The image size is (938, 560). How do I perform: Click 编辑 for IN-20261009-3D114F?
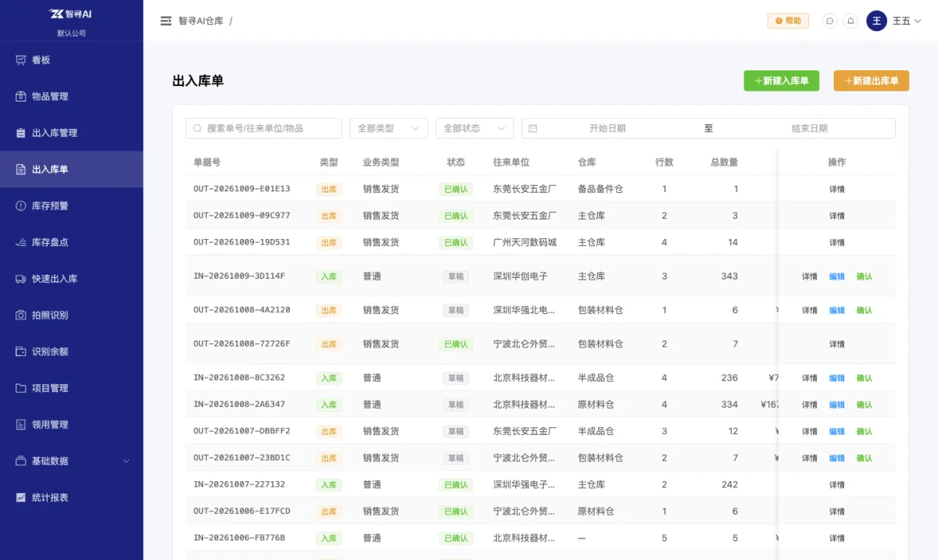837,276
